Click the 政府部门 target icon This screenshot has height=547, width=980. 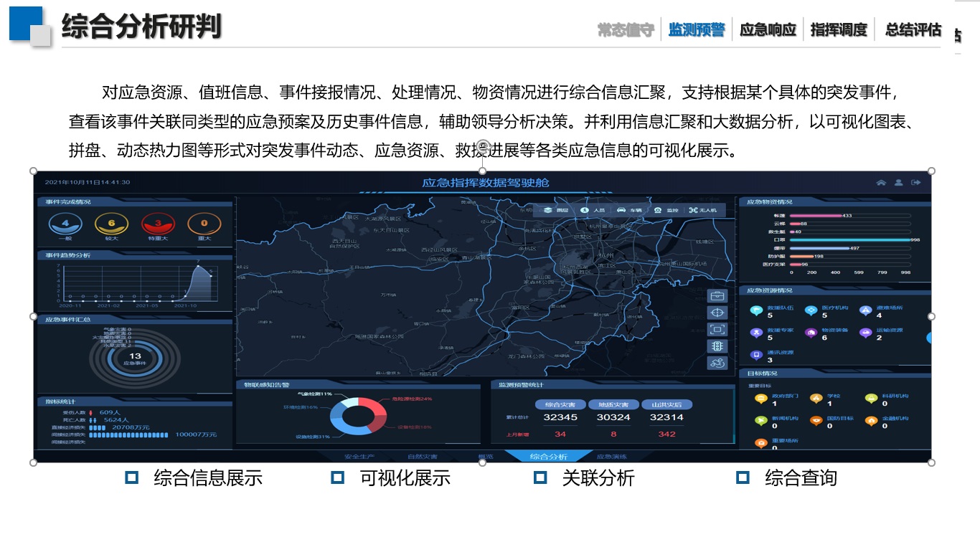[761, 399]
